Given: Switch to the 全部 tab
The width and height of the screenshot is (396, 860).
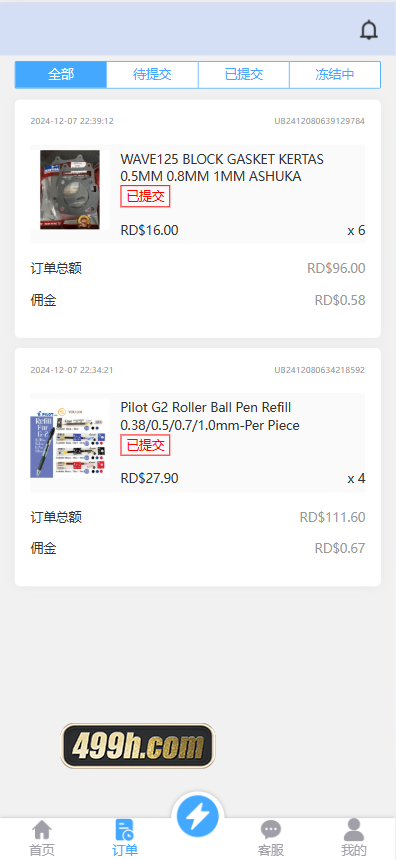Looking at the screenshot, I should pos(61,75).
